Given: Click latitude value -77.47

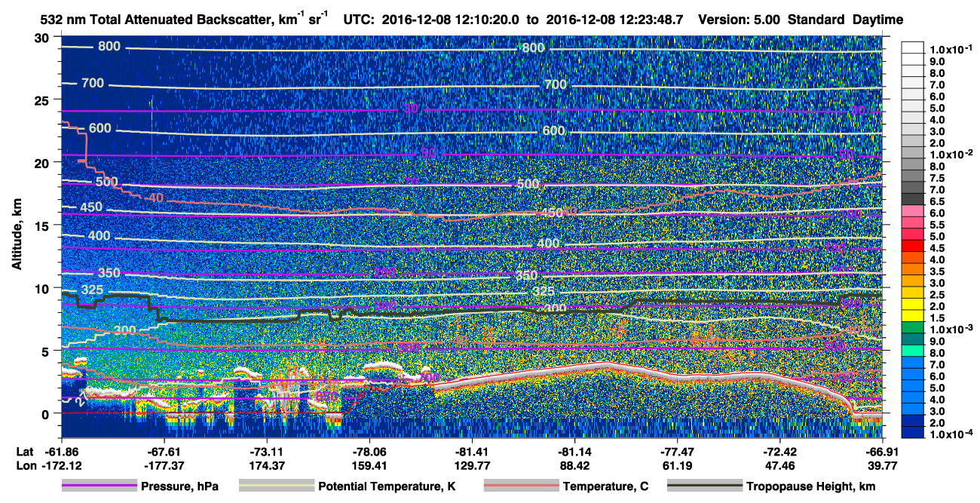Looking at the screenshot, I should tap(678, 452).
